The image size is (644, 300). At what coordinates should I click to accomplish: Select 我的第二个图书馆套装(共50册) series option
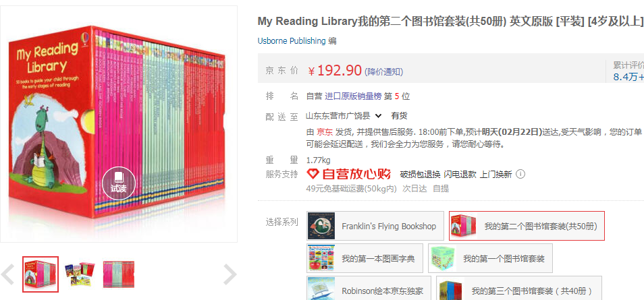coord(527,226)
